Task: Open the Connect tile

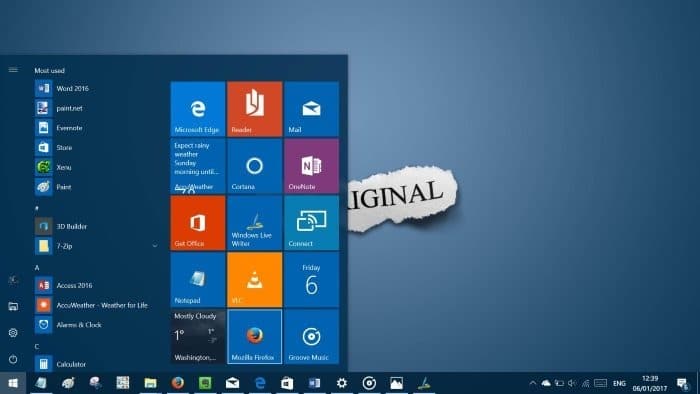Action: pos(311,223)
